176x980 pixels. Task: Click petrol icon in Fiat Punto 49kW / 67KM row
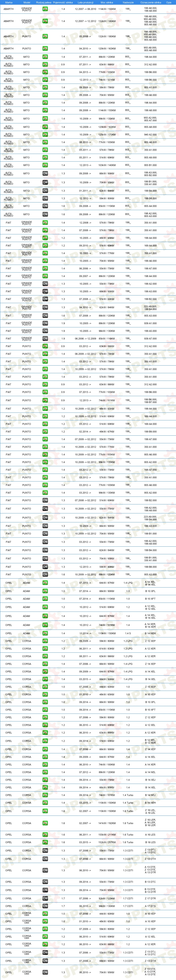[x=45, y=432]
